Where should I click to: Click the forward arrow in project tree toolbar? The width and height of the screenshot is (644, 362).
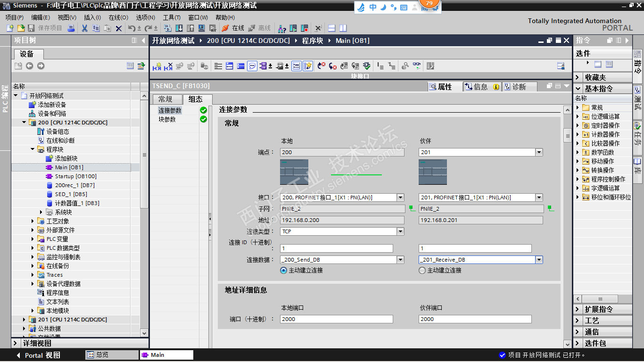(x=41, y=66)
